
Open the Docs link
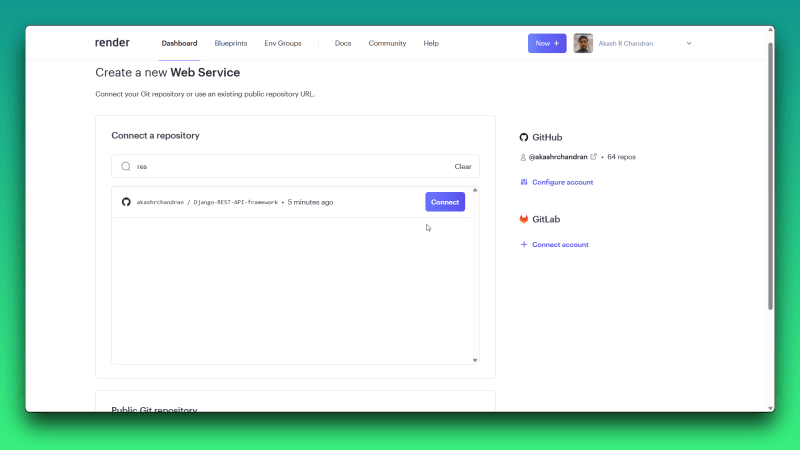click(343, 43)
